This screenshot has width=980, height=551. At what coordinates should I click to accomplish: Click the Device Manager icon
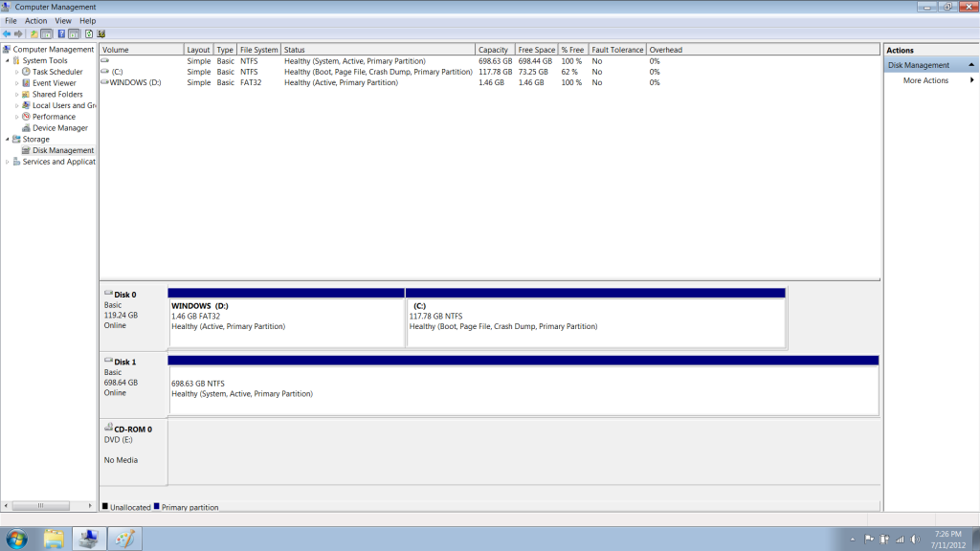click(x=26, y=128)
